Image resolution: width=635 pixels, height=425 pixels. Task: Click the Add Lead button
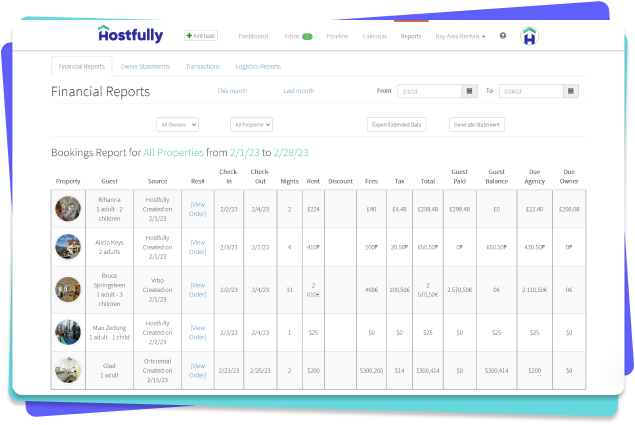click(x=201, y=35)
